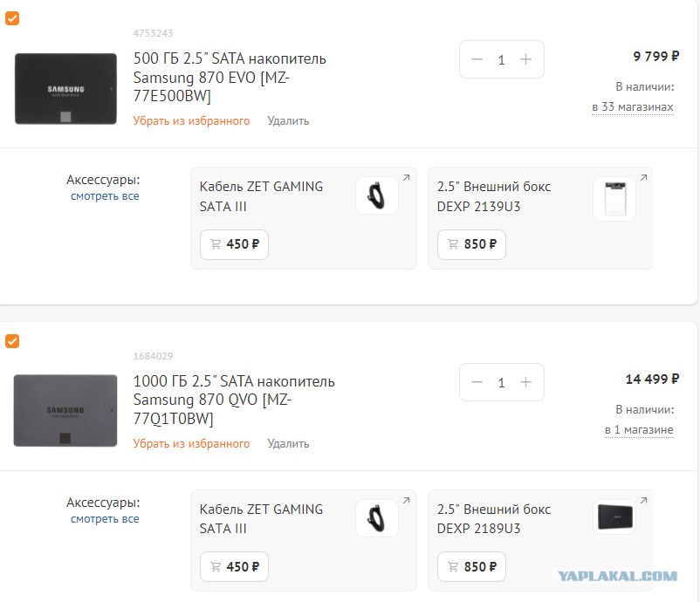Open external link arrow on first ZET GAMING cable card
700x602 pixels.
[406, 178]
